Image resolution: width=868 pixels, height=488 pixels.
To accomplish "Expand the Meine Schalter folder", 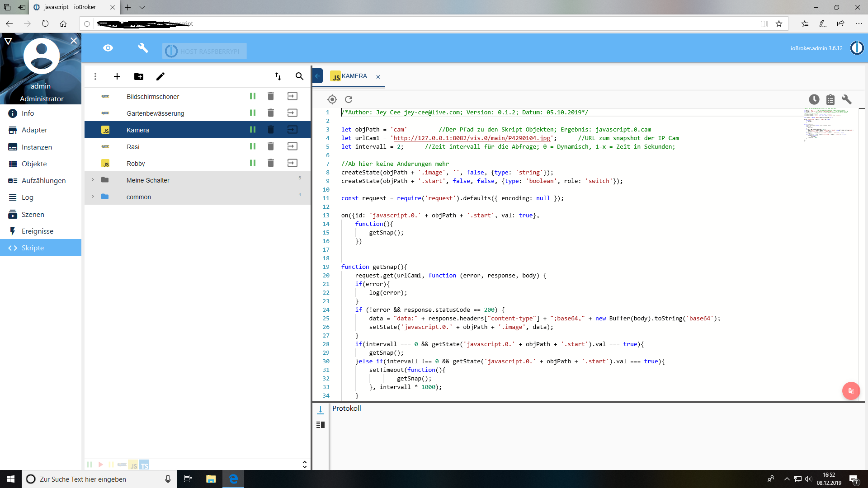I will 92,180.
